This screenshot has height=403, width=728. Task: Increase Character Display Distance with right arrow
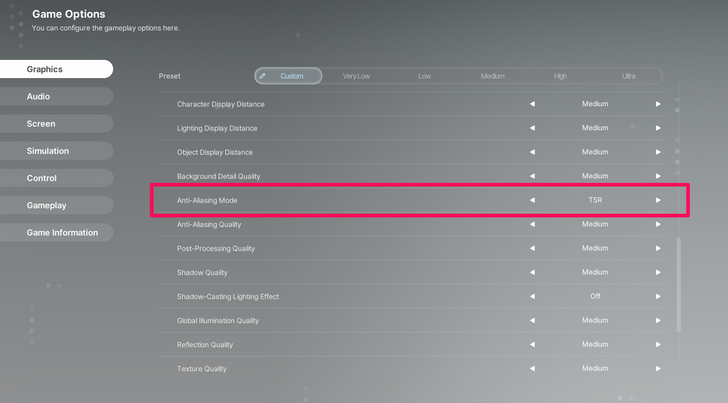pyautogui.click(x=657, y=104)
